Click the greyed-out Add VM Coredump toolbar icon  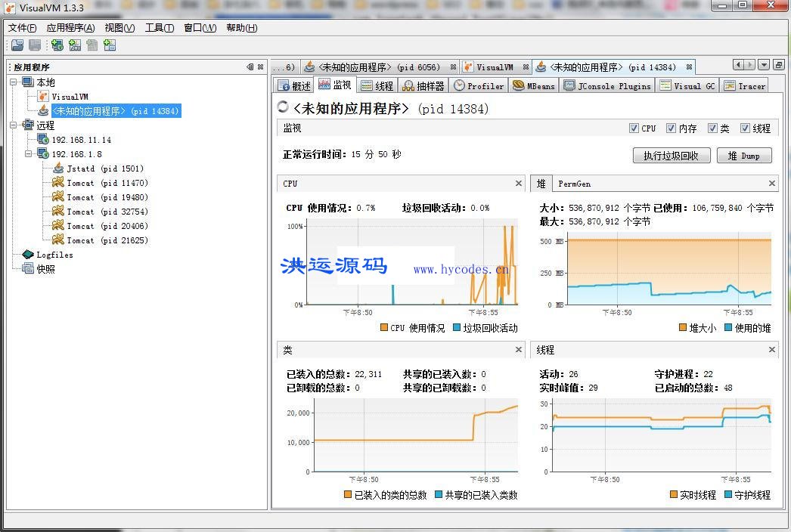(92, 45)
